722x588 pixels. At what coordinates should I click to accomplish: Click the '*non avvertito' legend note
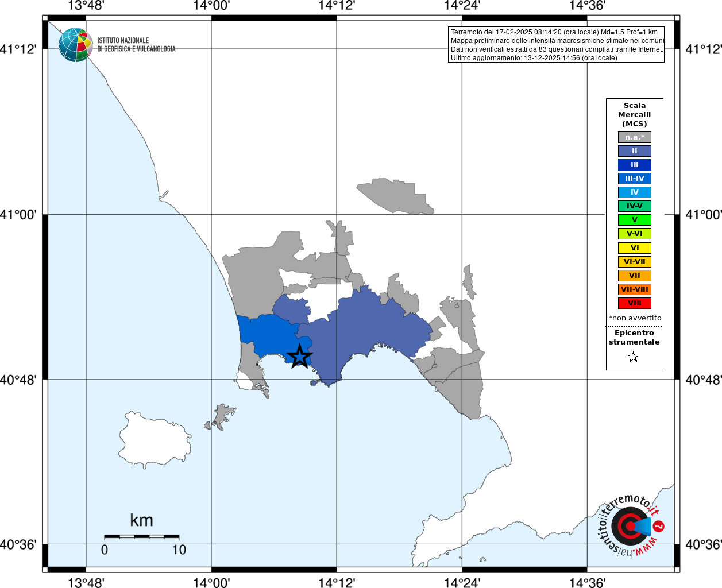tap(635, 318)
